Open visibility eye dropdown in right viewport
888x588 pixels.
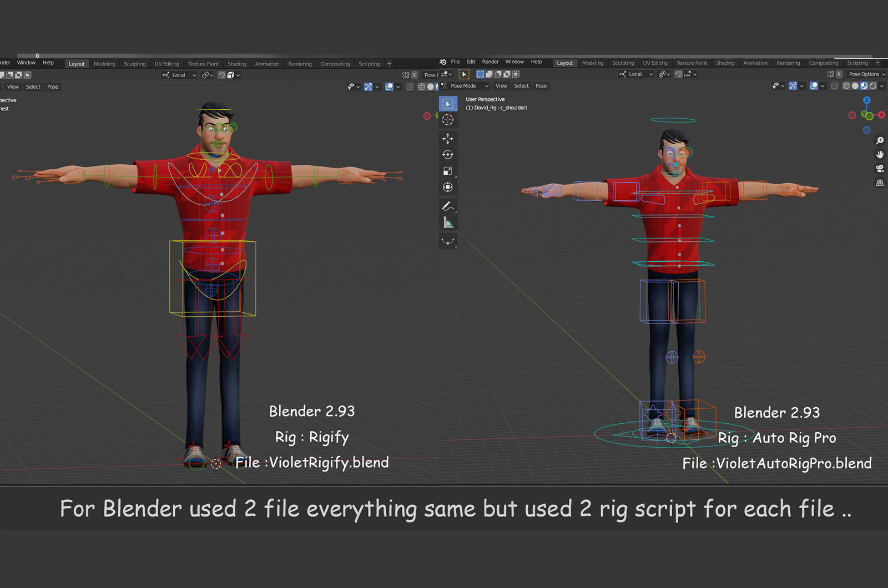point(779,86)
